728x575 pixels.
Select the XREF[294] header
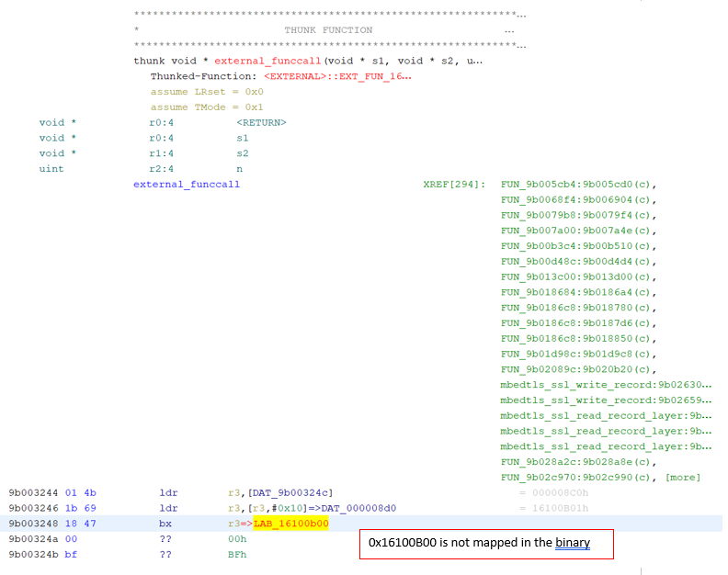[x=454, y=185]
